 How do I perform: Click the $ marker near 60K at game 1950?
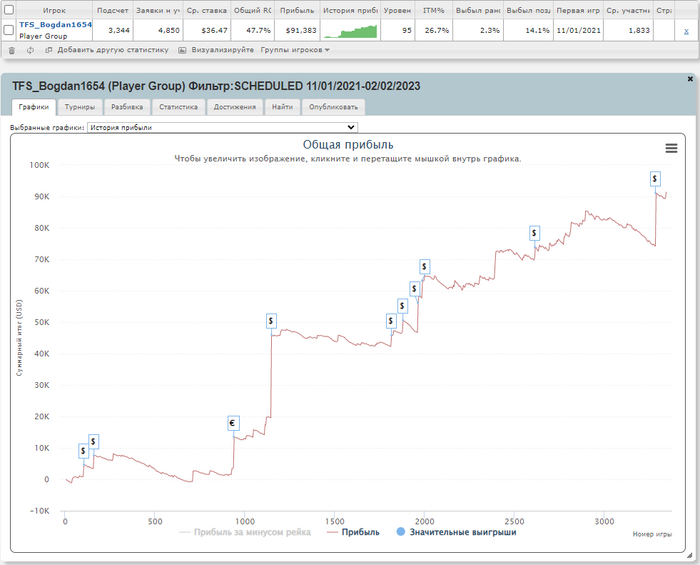[x=414, y=289]
